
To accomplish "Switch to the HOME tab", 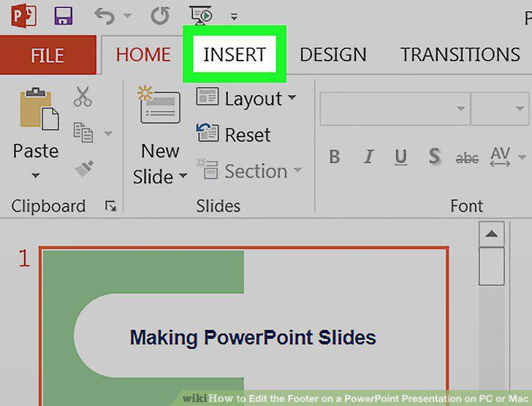I will 143,55.
